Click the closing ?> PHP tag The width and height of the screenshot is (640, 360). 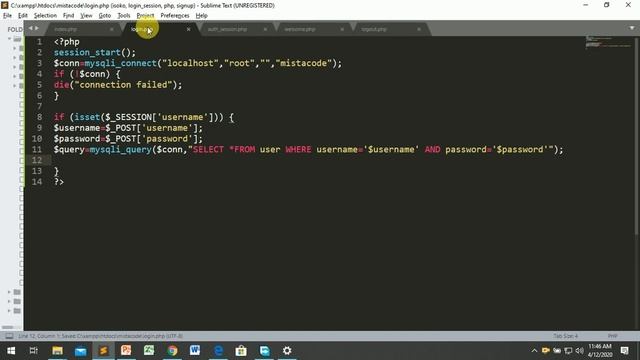click(x=59, y=182)
